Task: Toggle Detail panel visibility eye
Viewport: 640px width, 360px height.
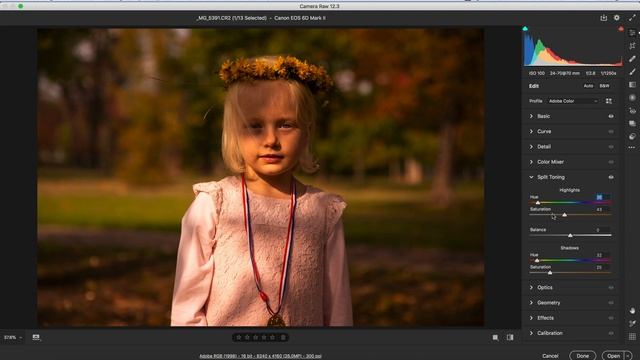Action: pyautogui.click(x=611, y=147)
